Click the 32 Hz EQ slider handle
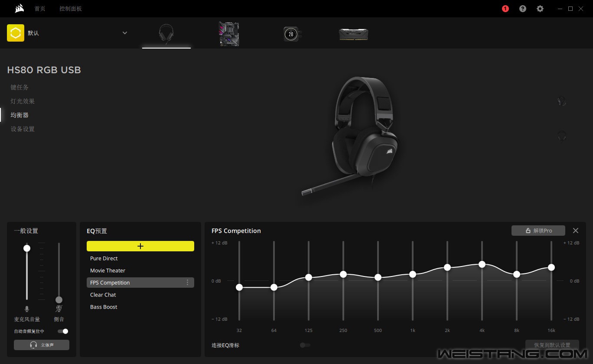 pos(239,287)
